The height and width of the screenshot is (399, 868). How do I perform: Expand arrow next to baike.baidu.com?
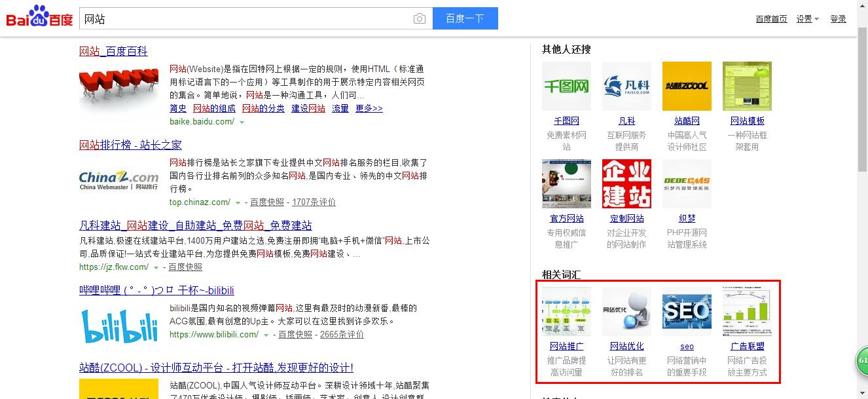point(242,123)
